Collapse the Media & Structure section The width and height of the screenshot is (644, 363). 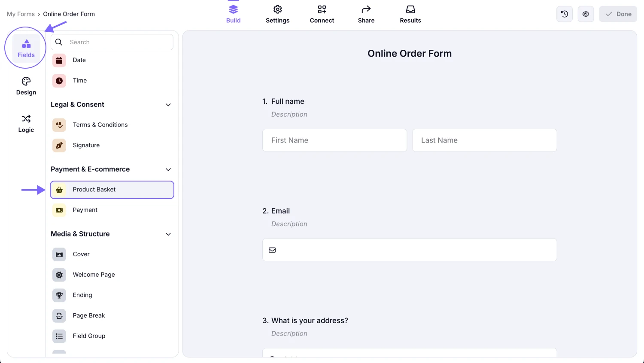coord(168,234)
